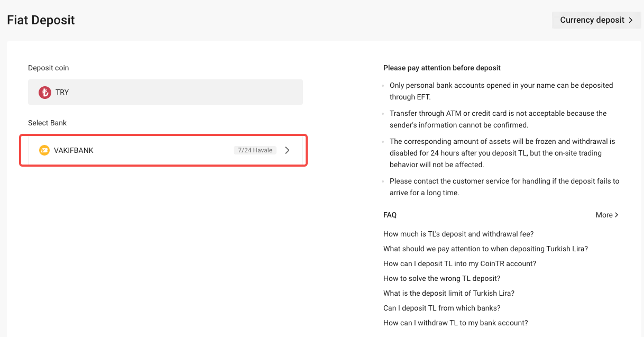Click the Fiat Deposit page title
Screen dimensions: 644x337
pos(41,20)
